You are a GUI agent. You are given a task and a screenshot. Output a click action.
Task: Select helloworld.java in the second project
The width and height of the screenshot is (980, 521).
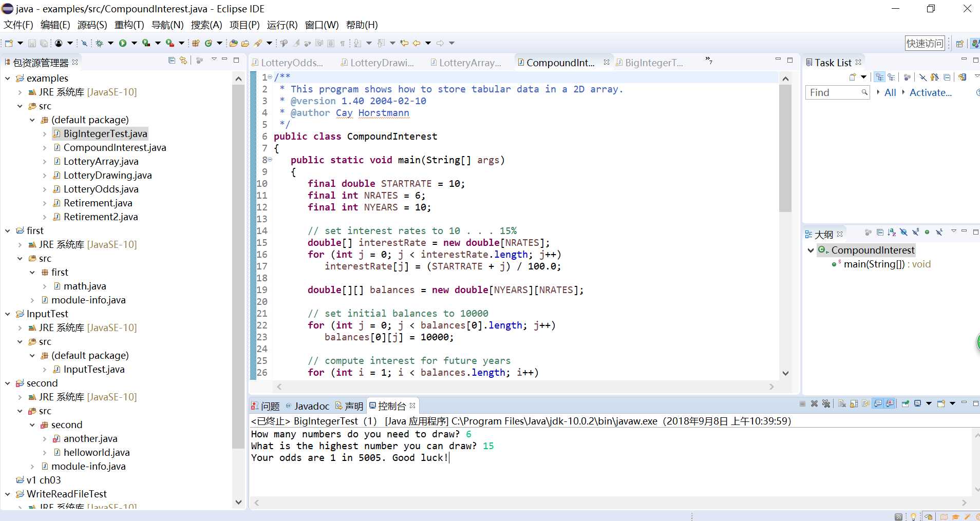[x=97, y=453]
